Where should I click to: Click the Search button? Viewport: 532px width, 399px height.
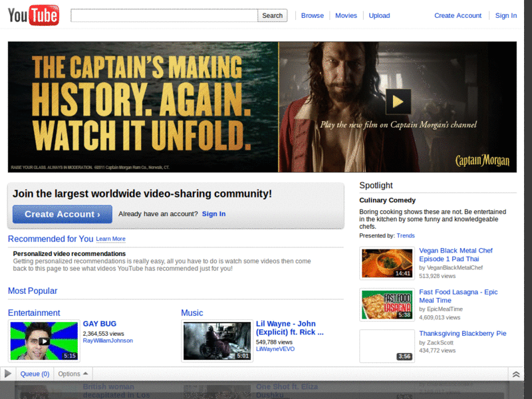[x=272, y=15]
